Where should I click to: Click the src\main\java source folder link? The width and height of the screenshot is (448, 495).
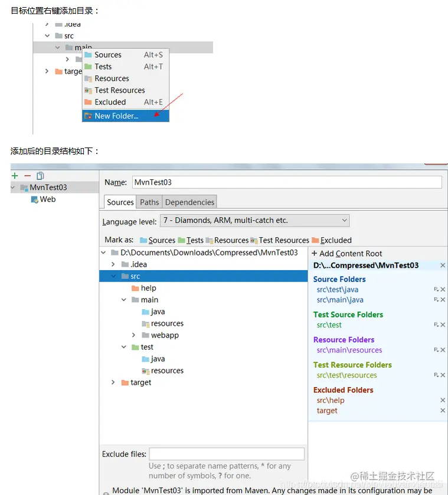(x=340, y=300)
